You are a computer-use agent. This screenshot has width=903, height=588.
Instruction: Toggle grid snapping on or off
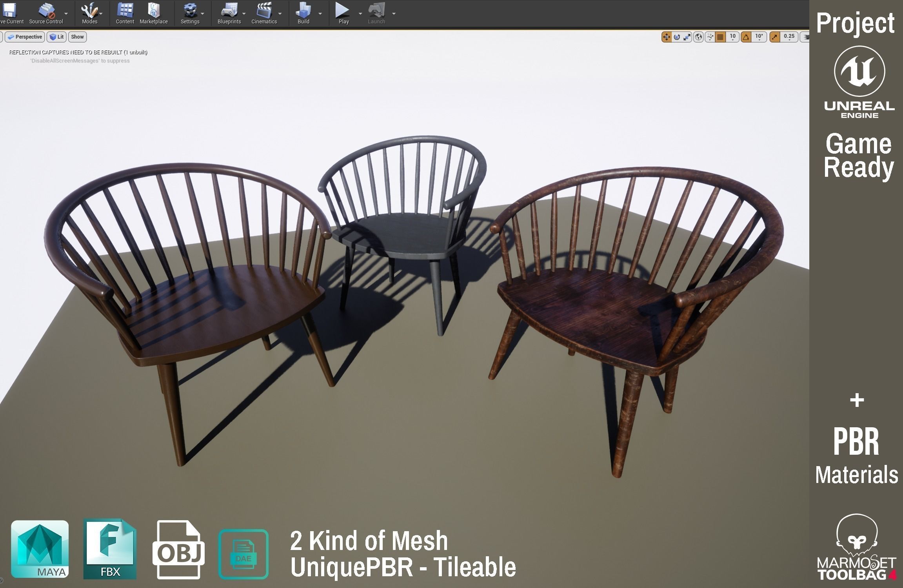pyautogui.click(x=720, y=37)
